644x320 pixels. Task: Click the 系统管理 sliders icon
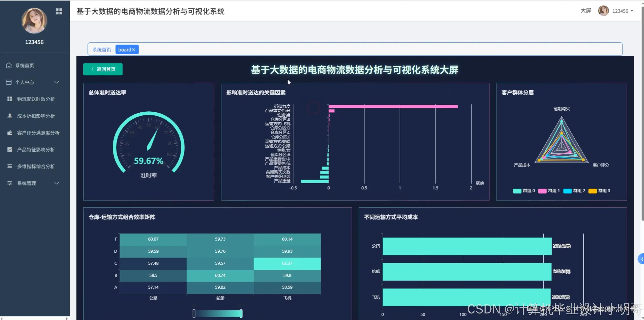[x=10, y=183]
